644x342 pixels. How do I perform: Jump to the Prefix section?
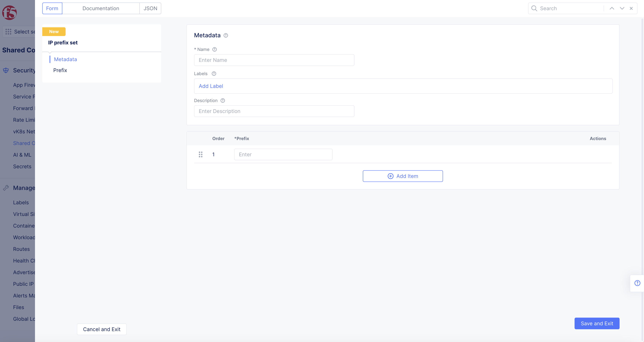pyautogui.click(x=60, y=70)
